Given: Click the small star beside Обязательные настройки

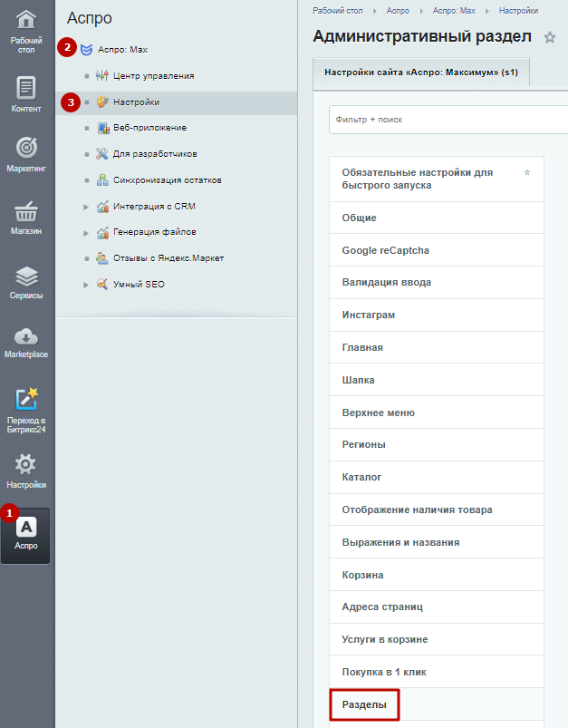Looking at the screenshot, I should pos(527,173).
